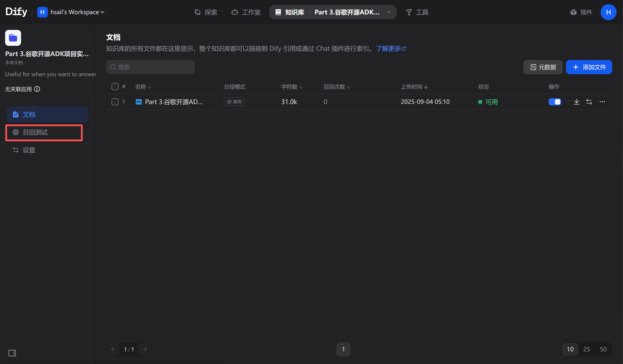Sort by 名称 column
This screenshot has width=623, height=364.
pyautogui.click(x=143, y=87)
